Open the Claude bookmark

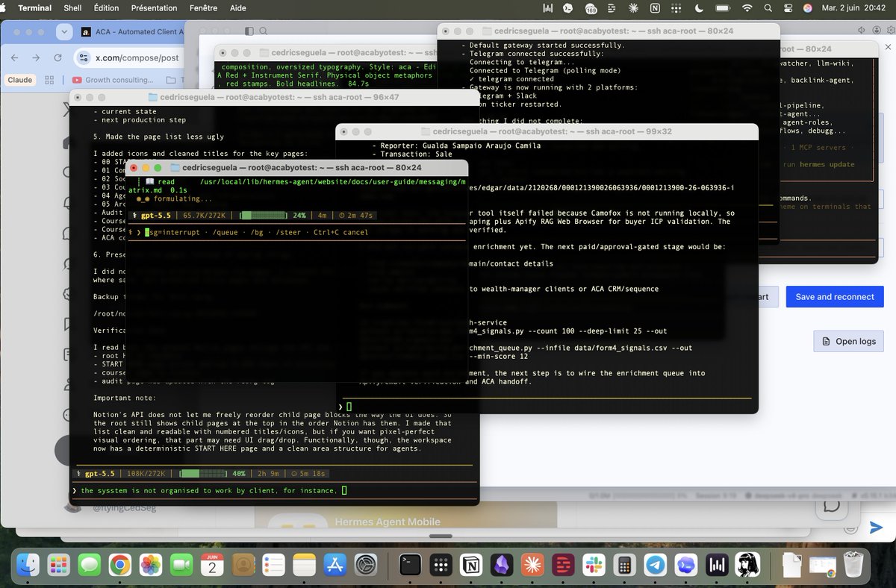(19, 80)
